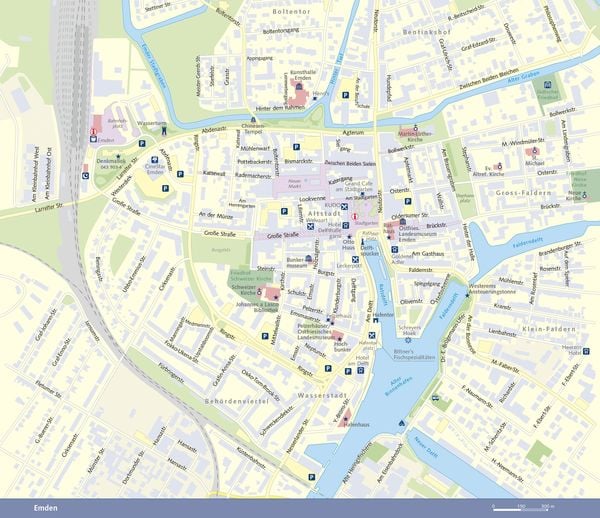Click the Neuer Delft water label
The height and width of the screenshot is (518, 600).
click(426, 448)
